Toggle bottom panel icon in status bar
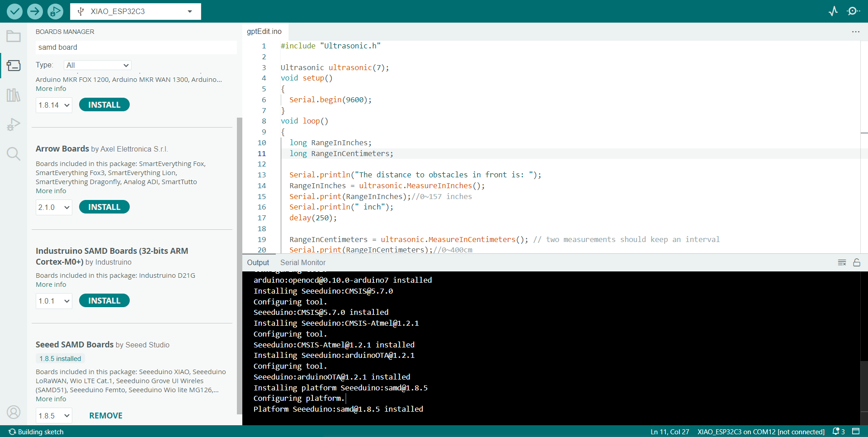The height and width of the screenshot is (437, 868). [856, 431]
